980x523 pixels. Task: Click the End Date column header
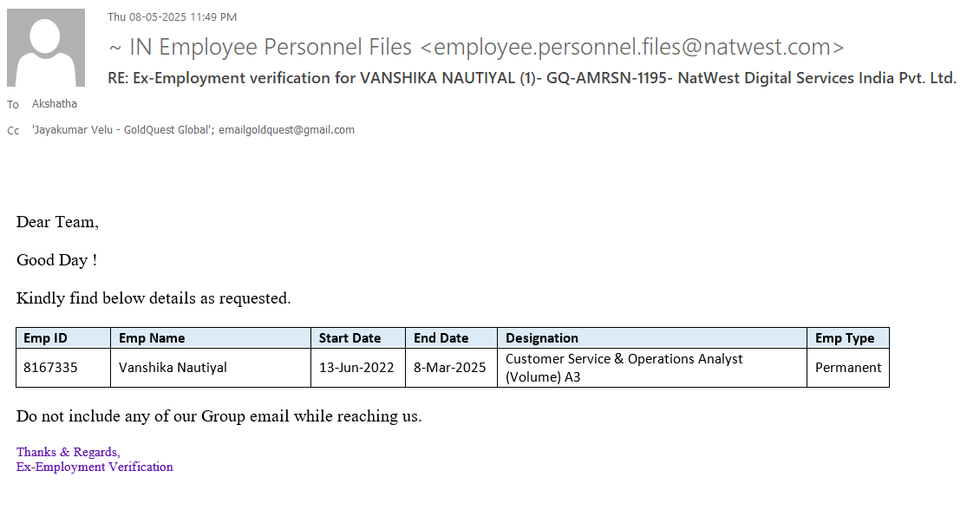(x=441, y=338)
